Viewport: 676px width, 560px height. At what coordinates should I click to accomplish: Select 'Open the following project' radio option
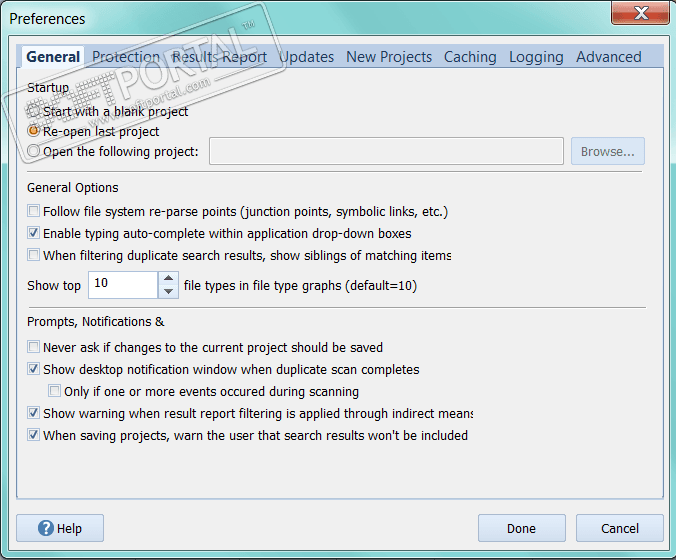tap(35, 152)
